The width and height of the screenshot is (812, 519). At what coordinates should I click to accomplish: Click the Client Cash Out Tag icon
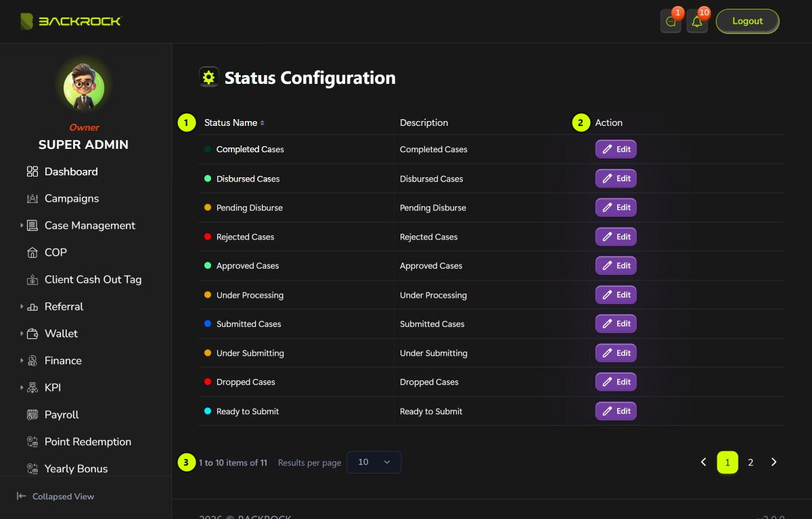32,280
